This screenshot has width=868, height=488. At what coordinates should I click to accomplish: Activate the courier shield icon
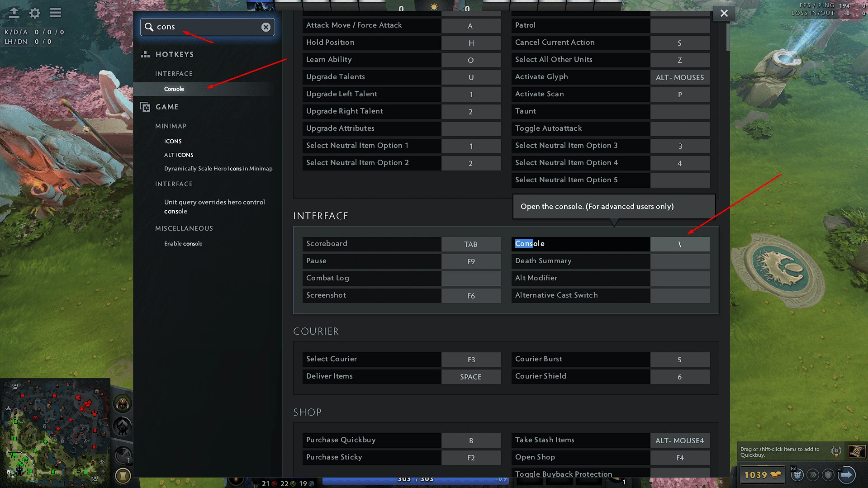pos(828,474)
